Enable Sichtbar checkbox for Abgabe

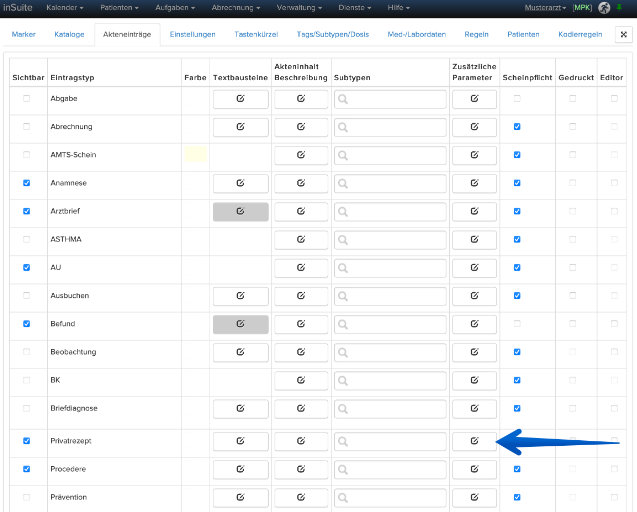pos(26,98)
